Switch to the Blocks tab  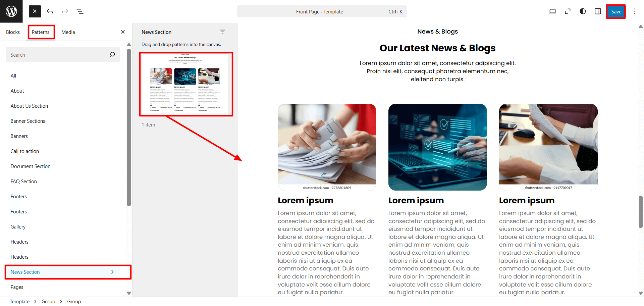tap(13, 32)
